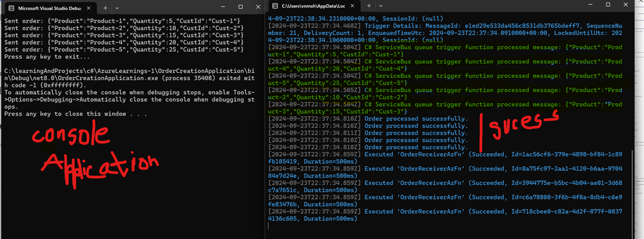Click the processed message log line for Cust-5
The height and width of the screenshot is (239, 644).
point(445,79)
